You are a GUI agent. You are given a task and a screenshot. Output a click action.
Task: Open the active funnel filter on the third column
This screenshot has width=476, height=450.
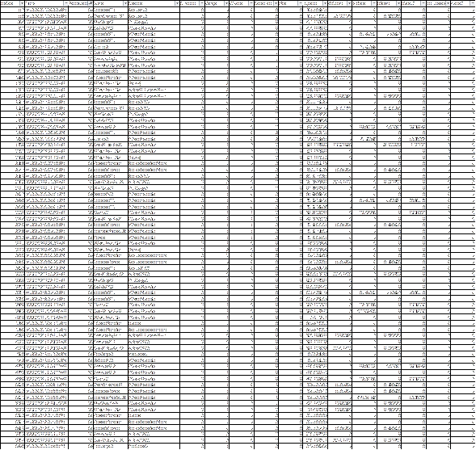tap(91, 3)
